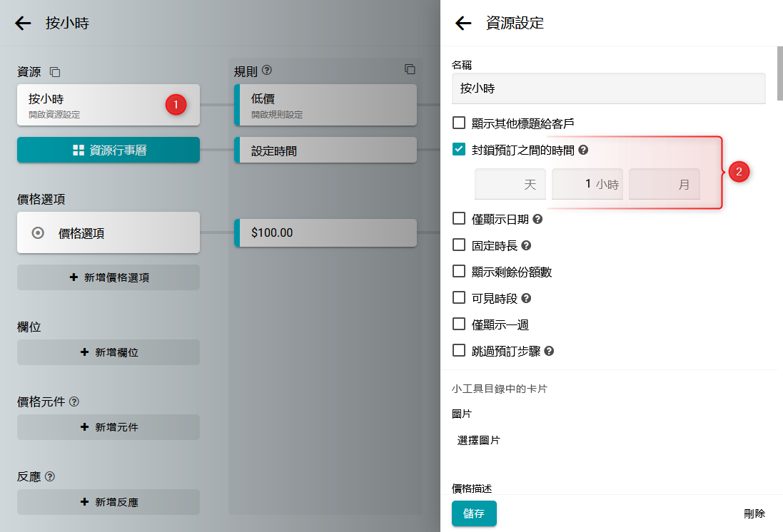This screenshot has height=532, width=783.
Task: Click copy icon next to 資源 heading
Action: pos(55,72)
